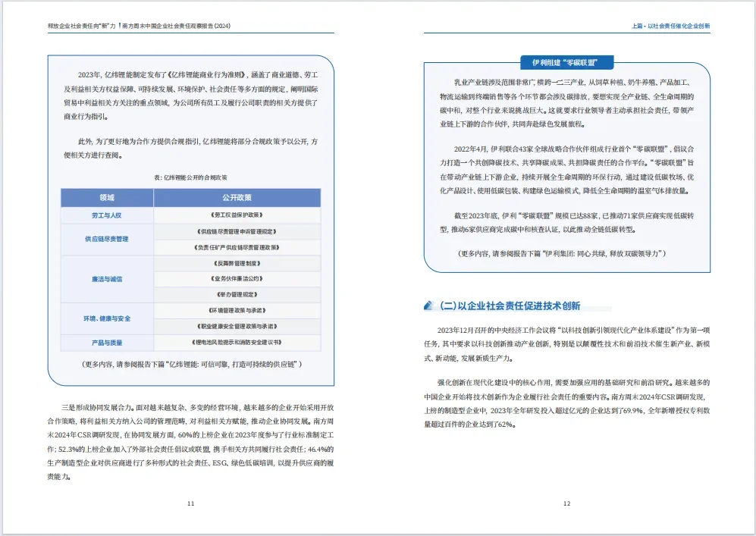The height and width of the screenshot is (536, 756).
Task: Click the page number "11"
Action: pyautogui.click(x=191, y=503)
